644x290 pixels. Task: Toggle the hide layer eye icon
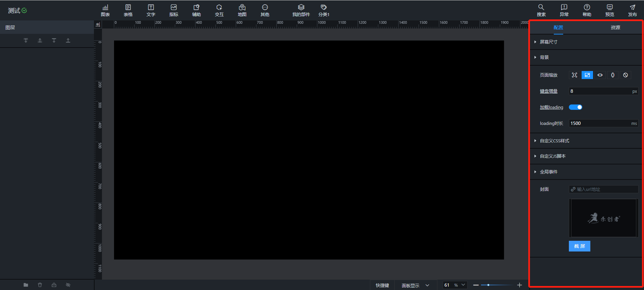[68, 285]
